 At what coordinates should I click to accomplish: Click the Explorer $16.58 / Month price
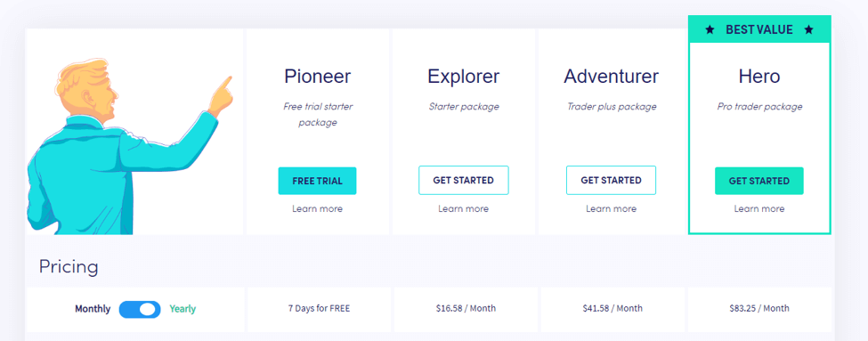[x=466, y=308]
